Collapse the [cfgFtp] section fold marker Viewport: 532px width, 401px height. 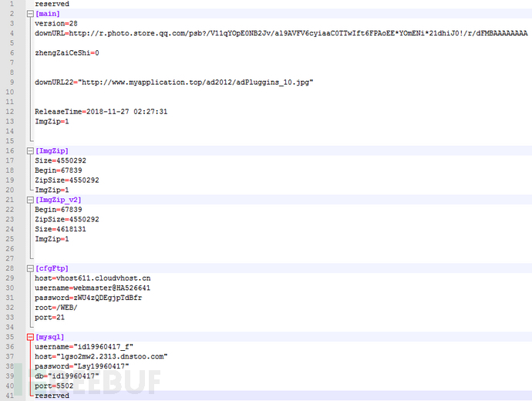[30, 268]
